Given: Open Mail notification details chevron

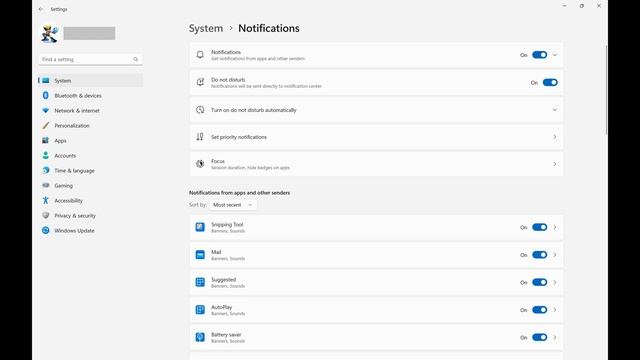Looking at the screenshot, I should tap(555, 255).
